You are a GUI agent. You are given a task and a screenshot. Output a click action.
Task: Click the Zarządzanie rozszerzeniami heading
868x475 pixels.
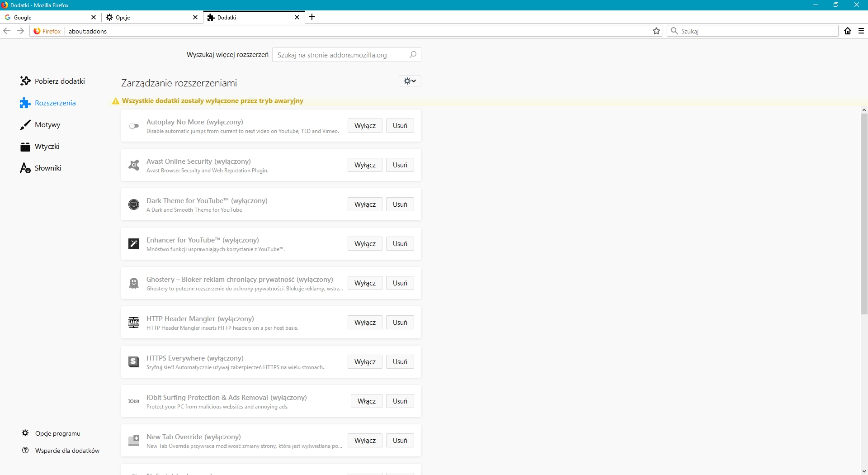point(179,83)
